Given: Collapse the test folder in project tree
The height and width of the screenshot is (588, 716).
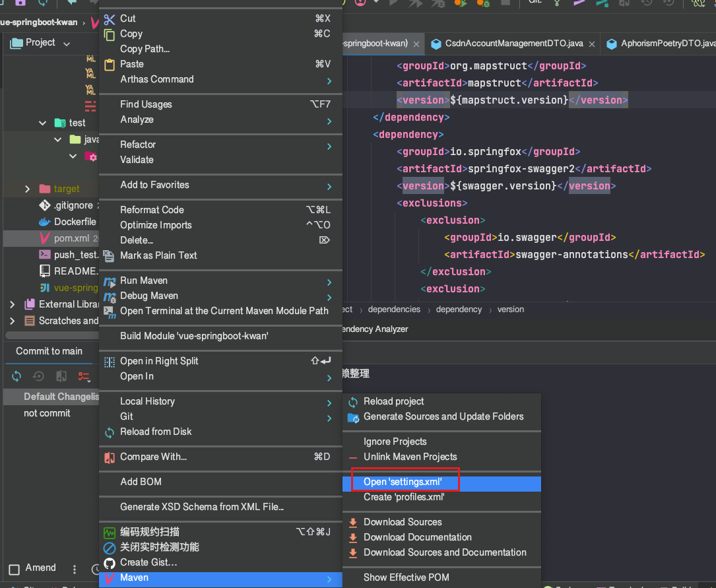Looking at the screenshot, I should click(43, 123).
